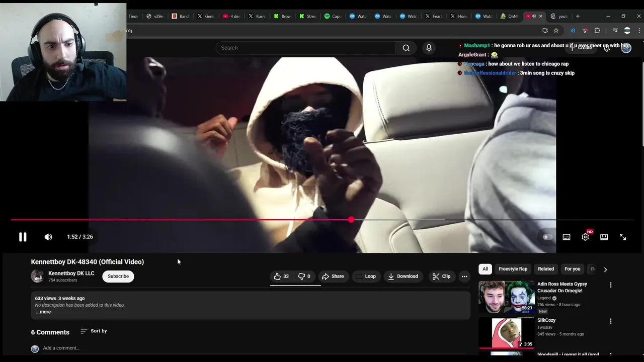
Task: Expand the description with ...more
Action: 43,312
